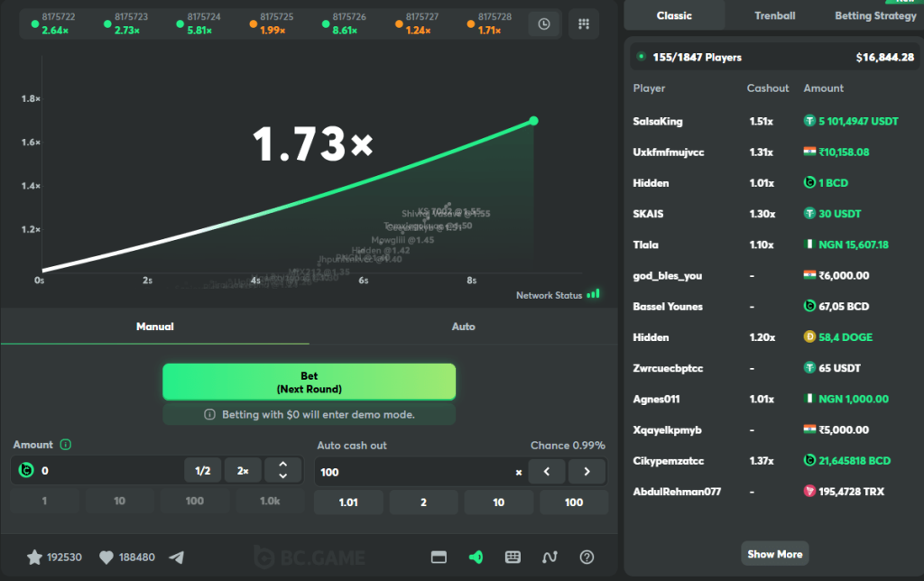Toggle theatre mode window icon

click(439, 557)
